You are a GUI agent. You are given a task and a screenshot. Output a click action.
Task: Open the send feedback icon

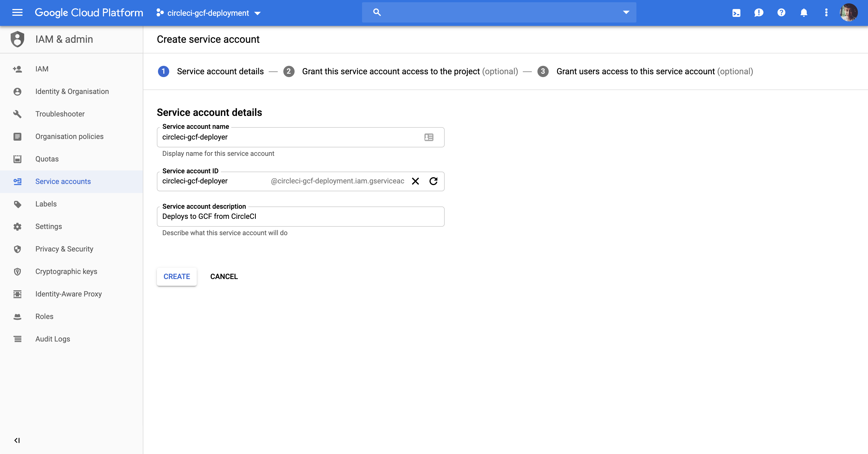pyautogui.click(x=758, y=13)
